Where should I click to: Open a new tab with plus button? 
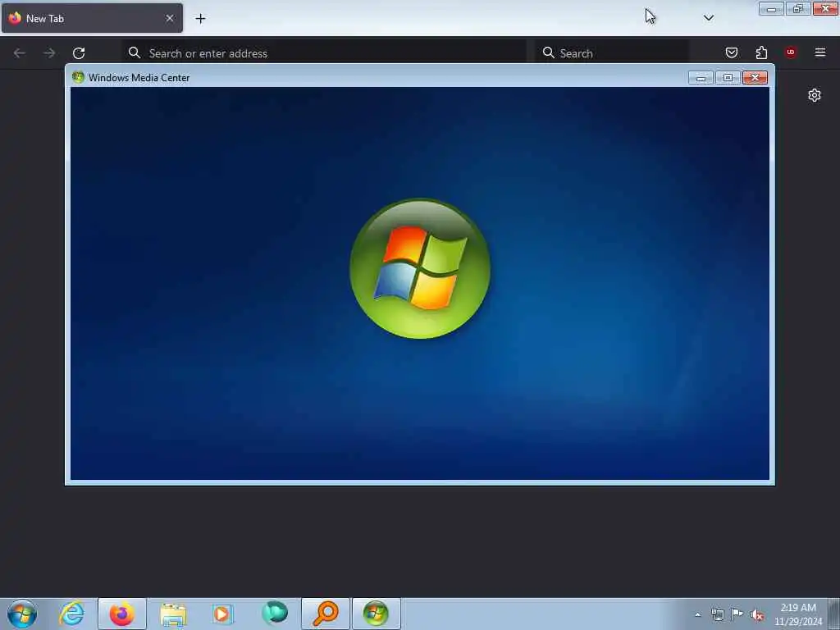[200, 19]
